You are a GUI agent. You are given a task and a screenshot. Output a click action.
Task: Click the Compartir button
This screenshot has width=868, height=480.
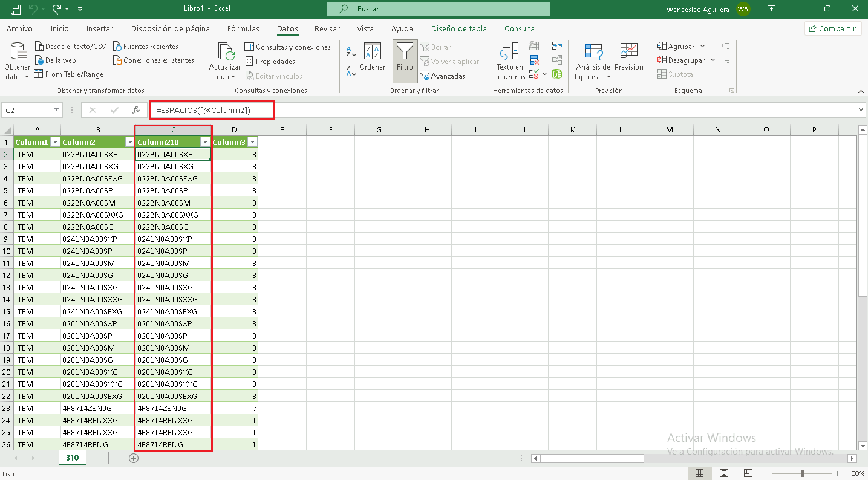click(833, 28)
